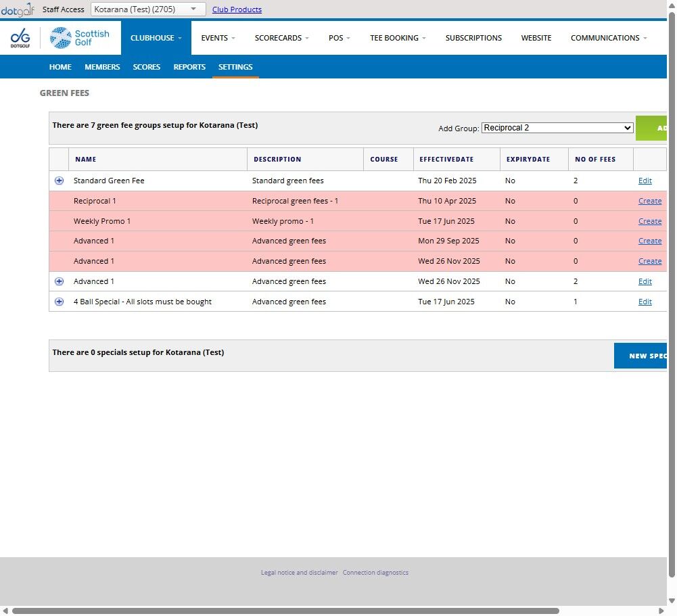The width and height of the screenshot is (677, 616).
Task: Click the scroll down arrow
Action: [672, 601]
